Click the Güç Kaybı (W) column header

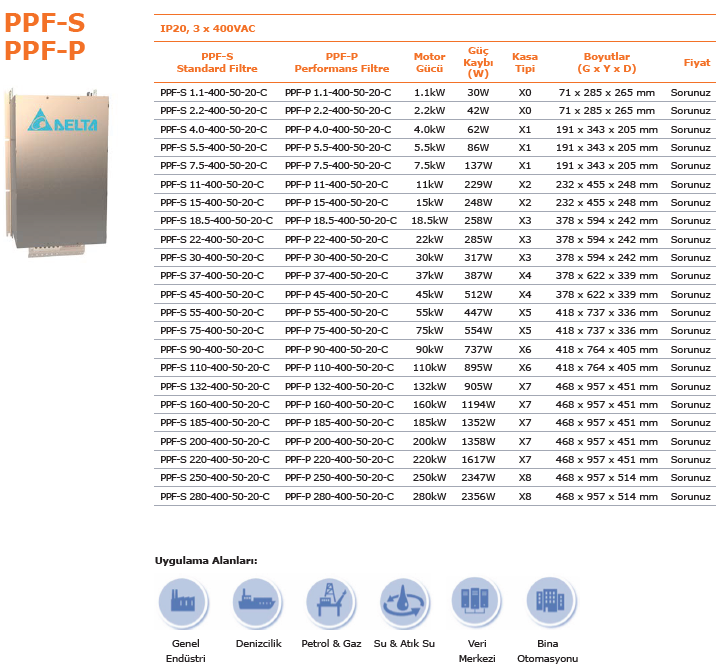point(478,62)
